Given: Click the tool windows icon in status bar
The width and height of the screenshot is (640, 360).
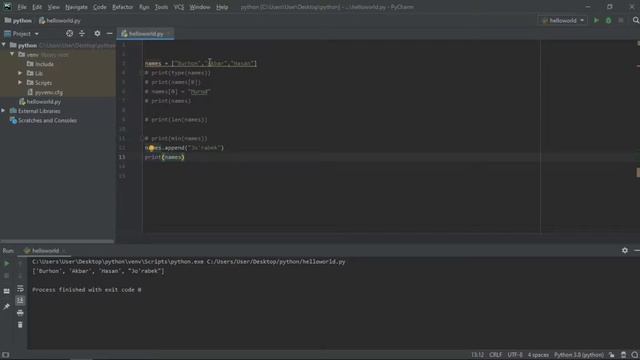Looking at the screenshot, I should point(5,355).
